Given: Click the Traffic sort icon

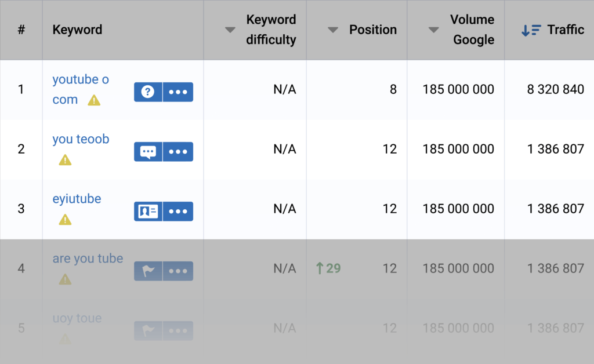Looking at the screenshot, I should point(531,30).
